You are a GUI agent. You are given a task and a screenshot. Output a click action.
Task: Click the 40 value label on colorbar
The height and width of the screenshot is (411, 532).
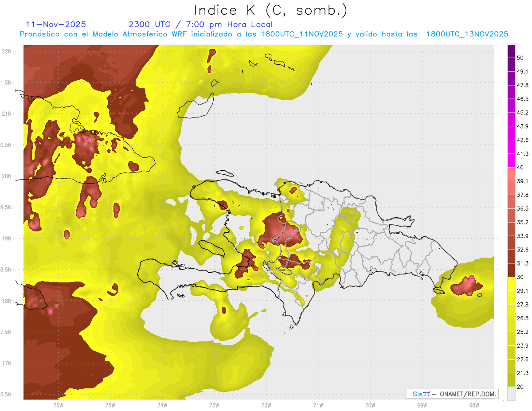click(x=520, y=168)
